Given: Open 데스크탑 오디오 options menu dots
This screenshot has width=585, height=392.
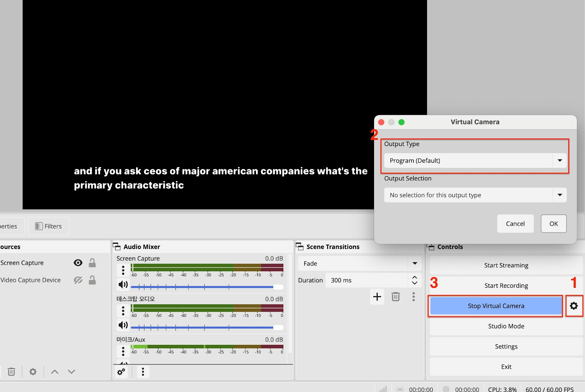Looking at the screenshot, I should click(x=123, y=311).
